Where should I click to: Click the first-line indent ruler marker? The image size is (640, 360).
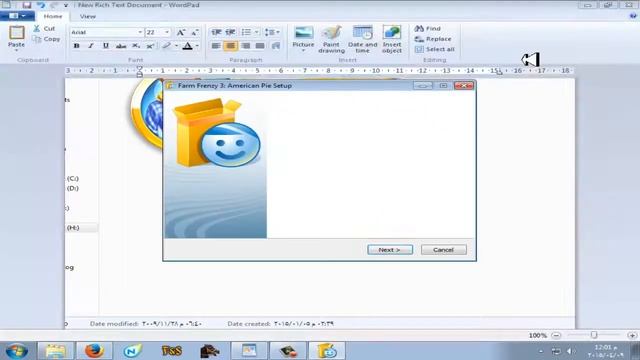[140, 68]
